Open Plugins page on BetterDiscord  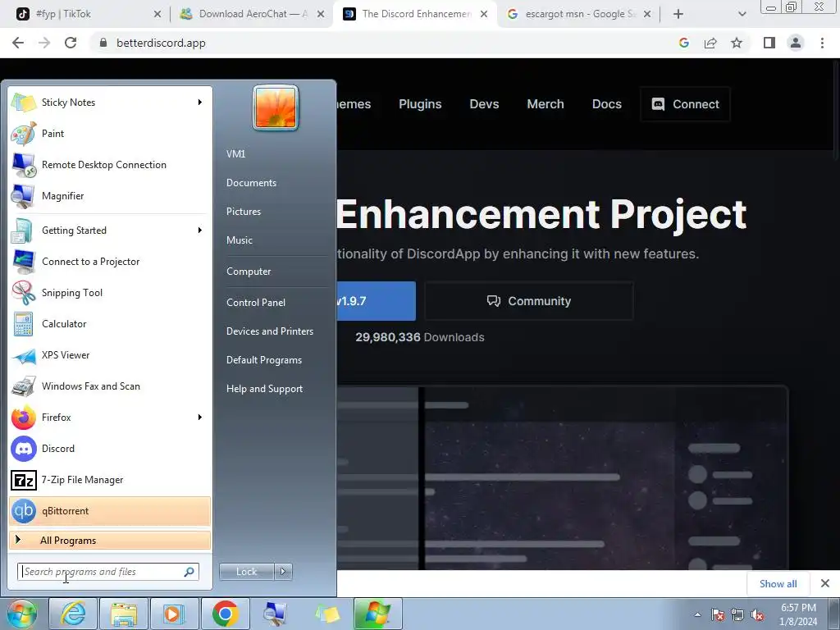[420, 104]
